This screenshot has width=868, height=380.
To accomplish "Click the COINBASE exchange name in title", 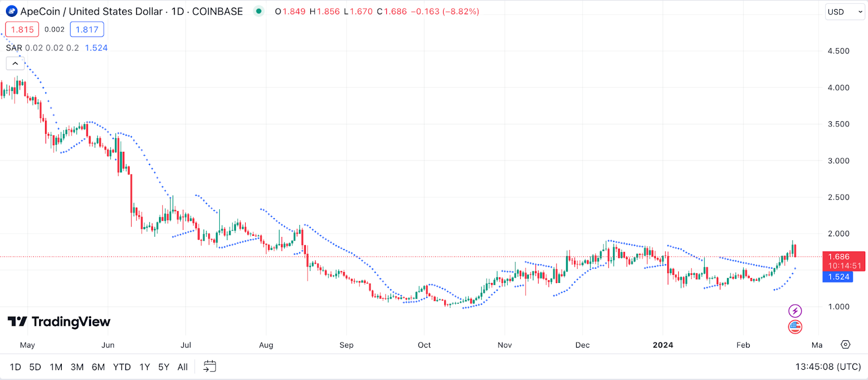I will click(x=218, y=11).
